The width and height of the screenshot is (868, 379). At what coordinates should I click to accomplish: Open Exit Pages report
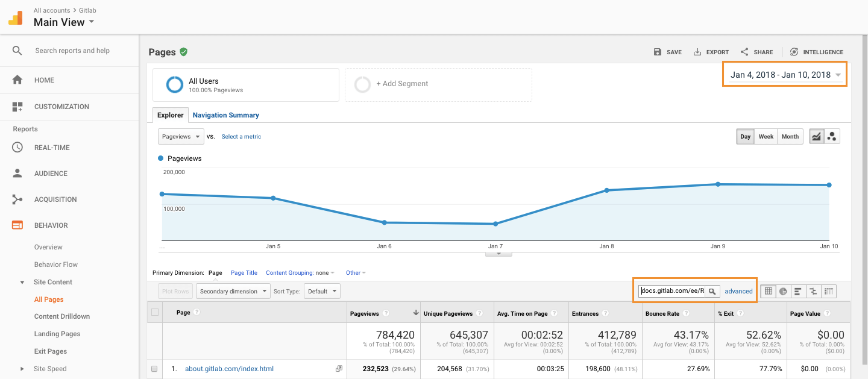pos(51,351)
